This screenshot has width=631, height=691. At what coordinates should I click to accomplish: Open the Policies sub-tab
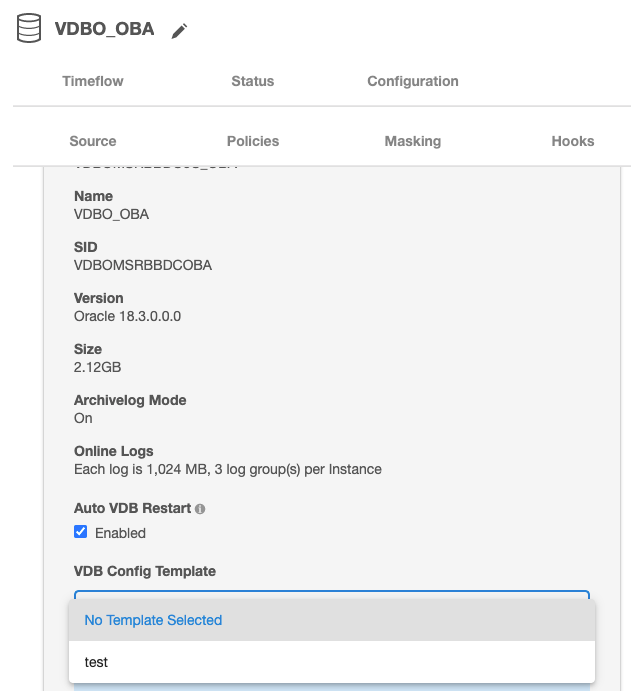point(253,141)
